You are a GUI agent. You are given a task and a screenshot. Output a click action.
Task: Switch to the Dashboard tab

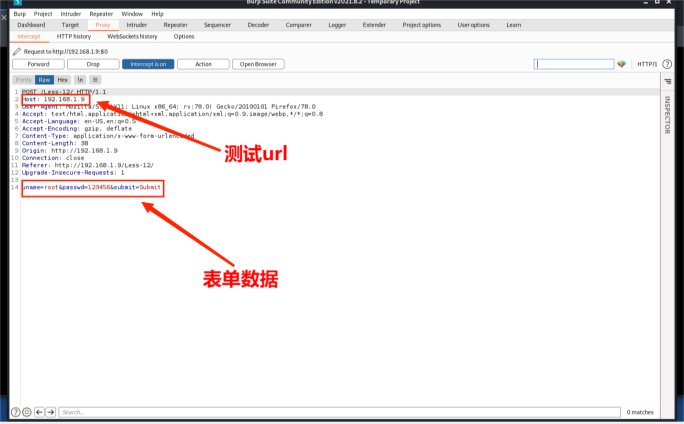pos(31,25)
